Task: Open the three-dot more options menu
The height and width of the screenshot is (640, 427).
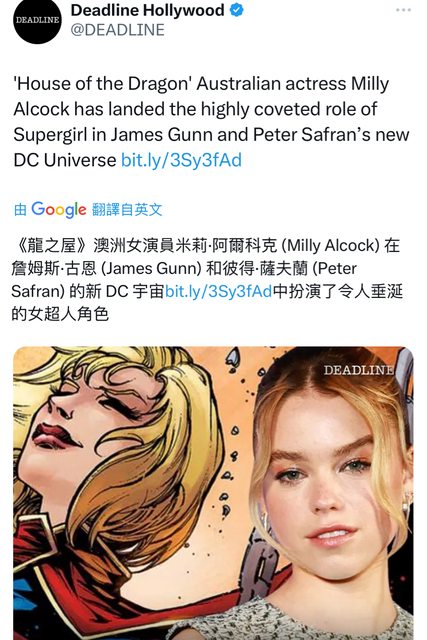Action: click(x=403, y=10)
